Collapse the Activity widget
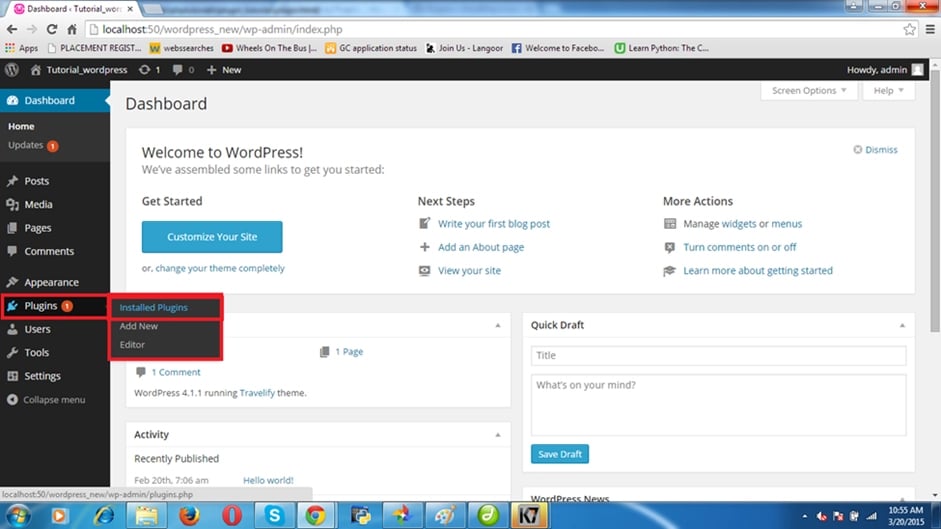This screenshot has height=529, width=941. click(x=498, y=435)
